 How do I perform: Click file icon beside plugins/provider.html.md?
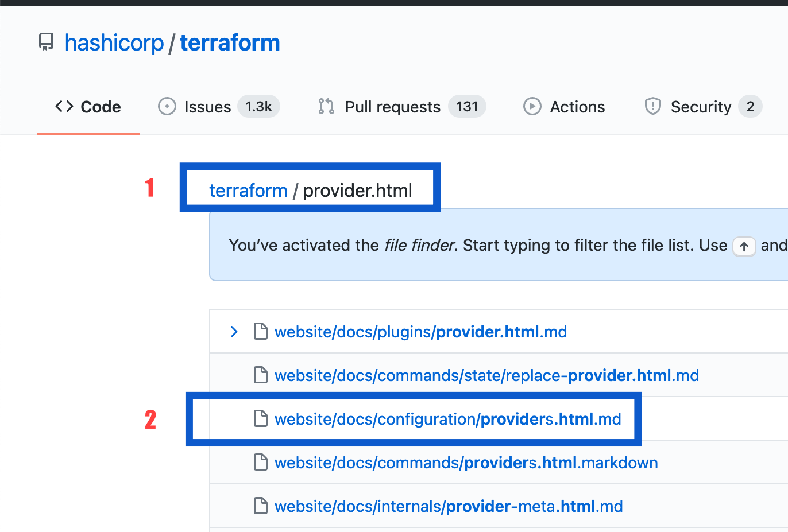[x=261, y=332]
